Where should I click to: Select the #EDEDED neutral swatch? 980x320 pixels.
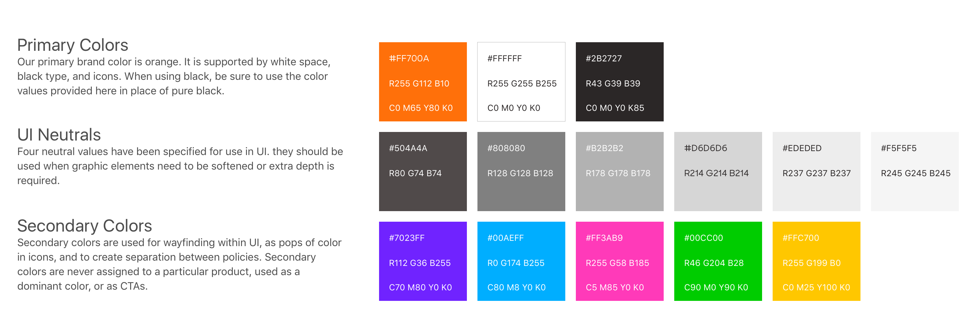(817, 172)
